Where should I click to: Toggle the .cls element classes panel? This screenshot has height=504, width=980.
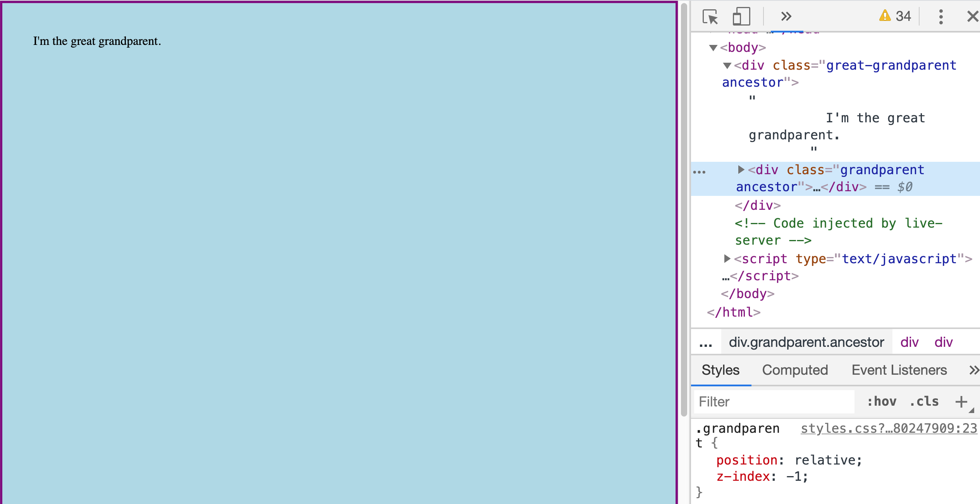click(x=924, y=402)
